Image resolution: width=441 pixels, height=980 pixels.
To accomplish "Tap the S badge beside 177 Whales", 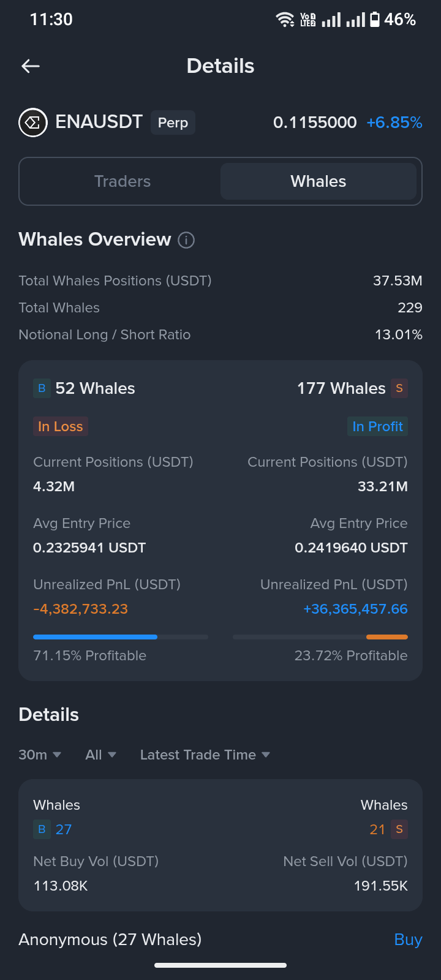I will (399, 388).
